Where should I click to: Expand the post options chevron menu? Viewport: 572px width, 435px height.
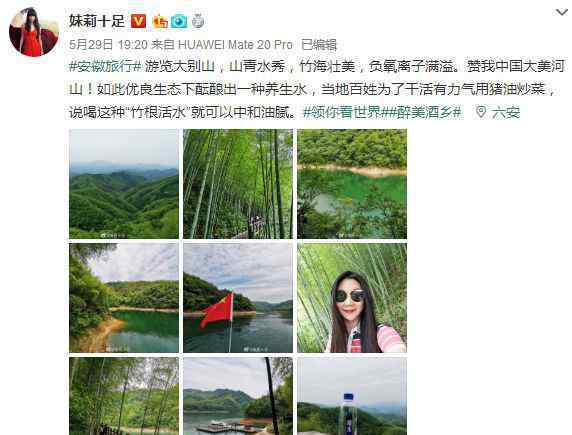pyautogui.click(x=561, y=13)
